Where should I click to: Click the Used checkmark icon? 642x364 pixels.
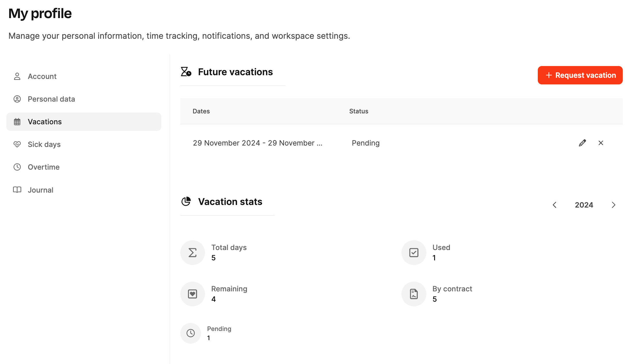coord(414,253)
